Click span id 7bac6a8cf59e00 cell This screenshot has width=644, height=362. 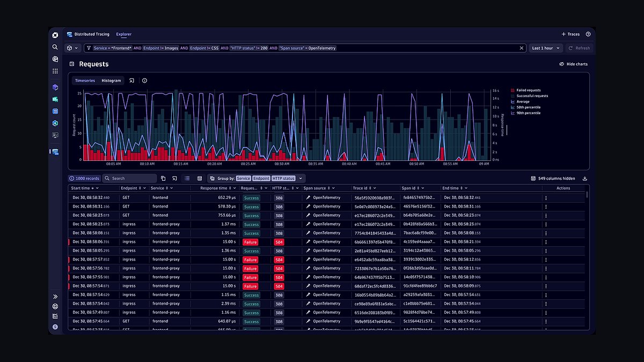tap(420, 233)
